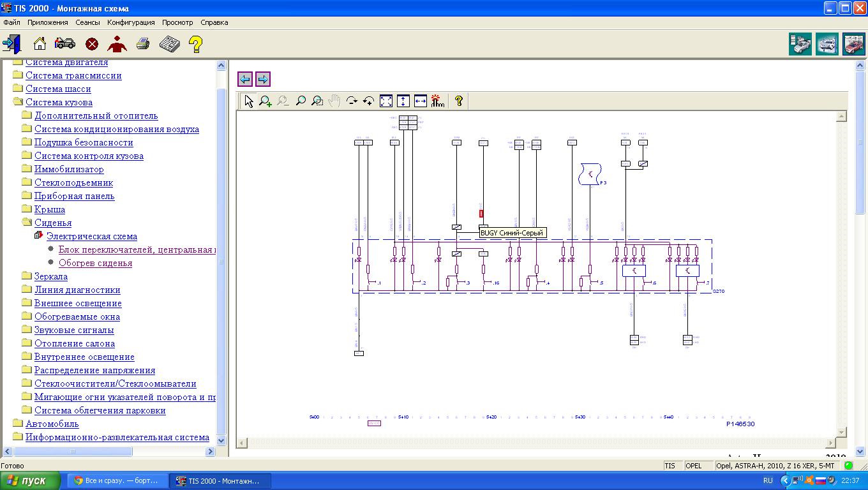
Task: Expand the Зеркала folder icon
Action: 27,276
